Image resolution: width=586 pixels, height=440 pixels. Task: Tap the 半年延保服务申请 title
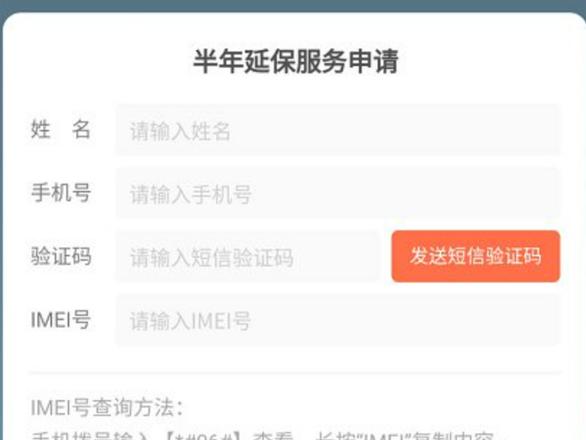pyautogui.click(x=296, y=61)
